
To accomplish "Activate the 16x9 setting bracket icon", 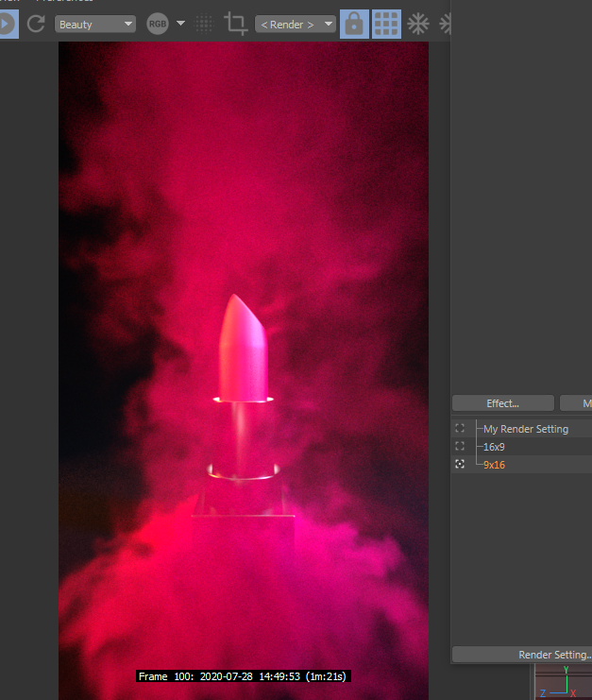I will (460, 447).
